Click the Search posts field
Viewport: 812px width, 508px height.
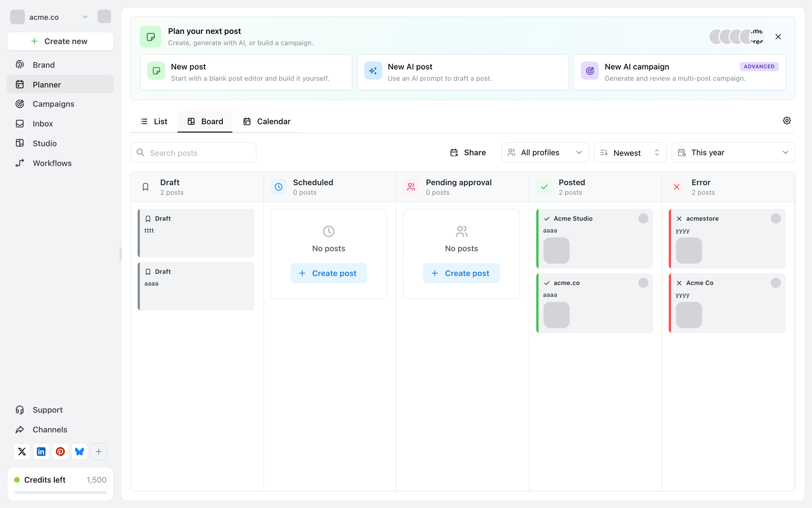(x=193, y=152)
